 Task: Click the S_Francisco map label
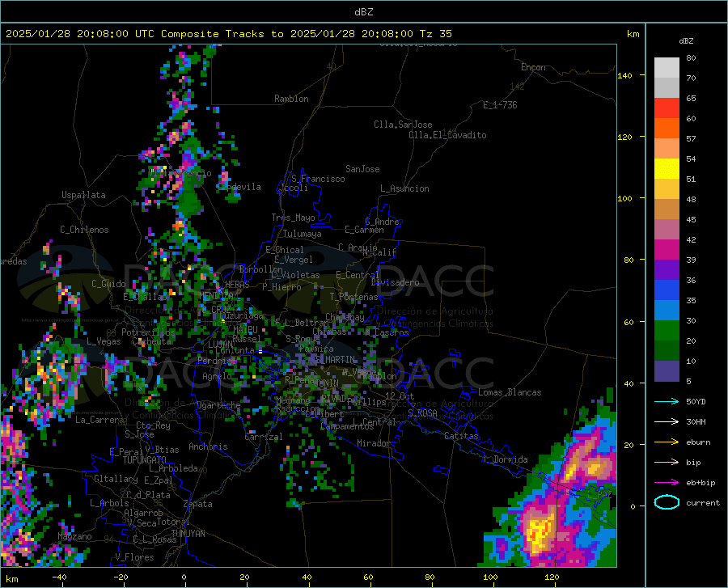coord(319,179)
